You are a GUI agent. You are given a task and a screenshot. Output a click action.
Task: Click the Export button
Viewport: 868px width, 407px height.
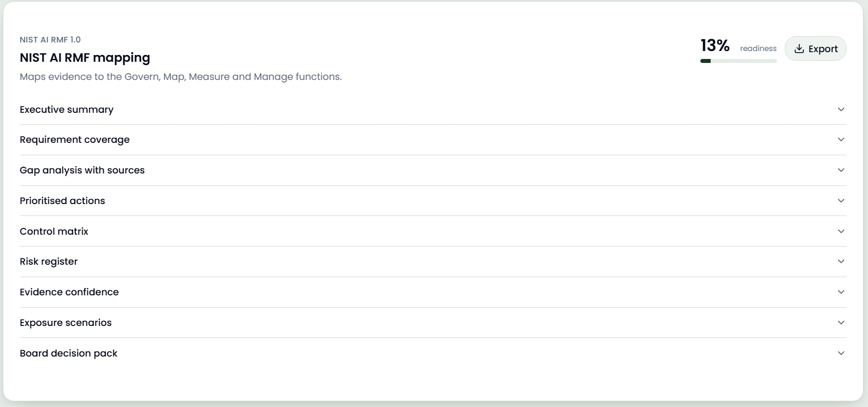point(815,49)
